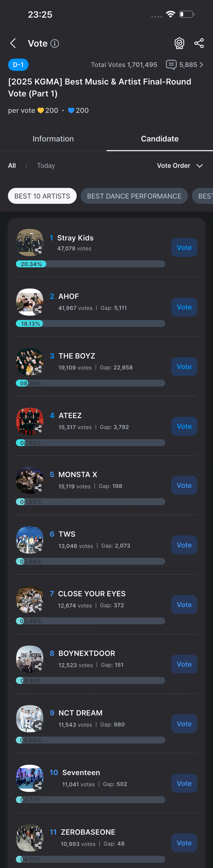
Task: Select the BEST 10 ARTISTS category chip
Action: click(42, 196)
